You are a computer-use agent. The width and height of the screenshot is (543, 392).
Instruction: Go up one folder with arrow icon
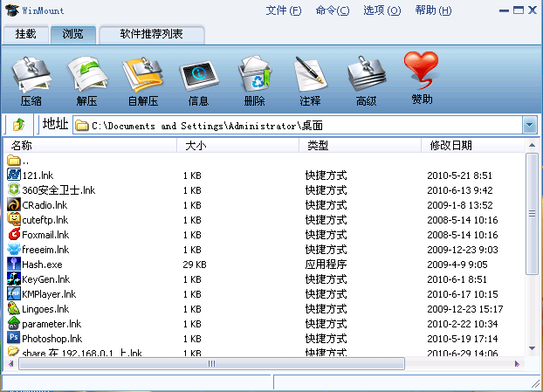[x=18, y=125]
